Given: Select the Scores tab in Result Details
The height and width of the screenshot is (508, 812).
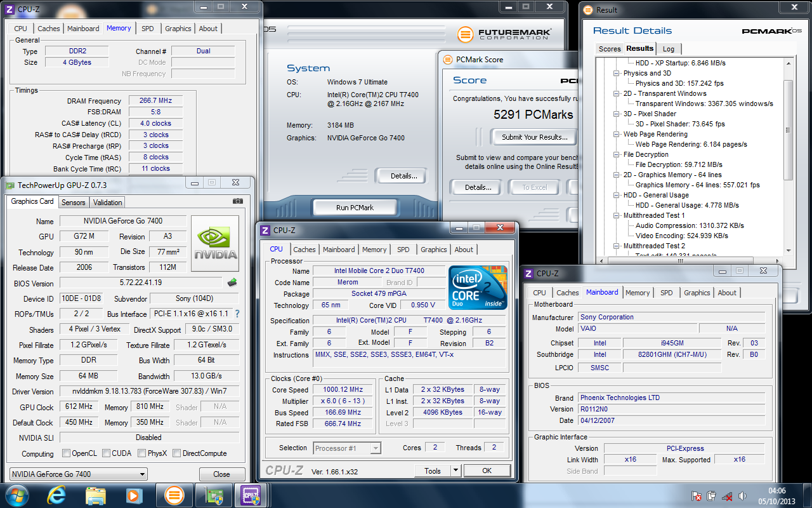Looking at the screenshot, I should pos(610,49).
